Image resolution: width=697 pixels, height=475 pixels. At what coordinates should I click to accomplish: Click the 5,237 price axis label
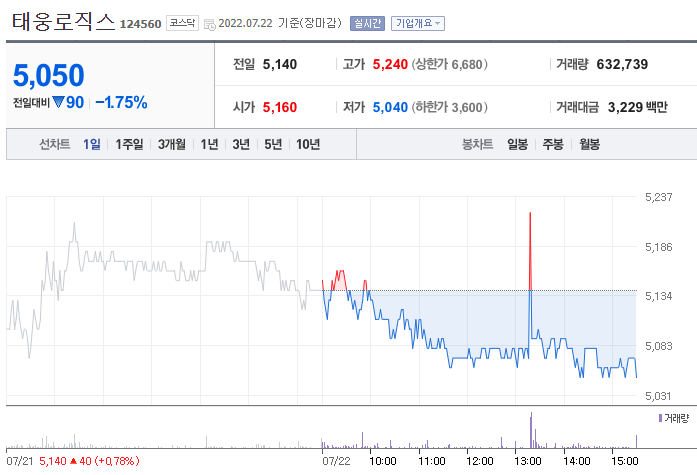point(658,197)
